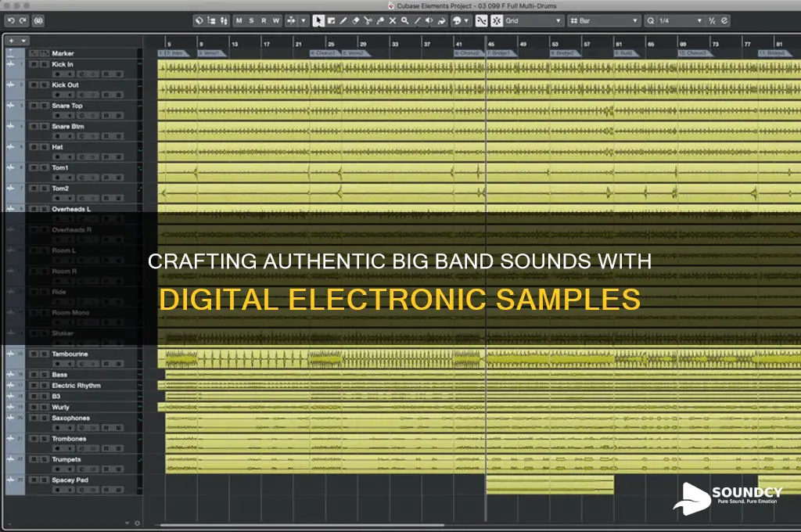
Task: Select the Marker track
Action: coord(63,53)
